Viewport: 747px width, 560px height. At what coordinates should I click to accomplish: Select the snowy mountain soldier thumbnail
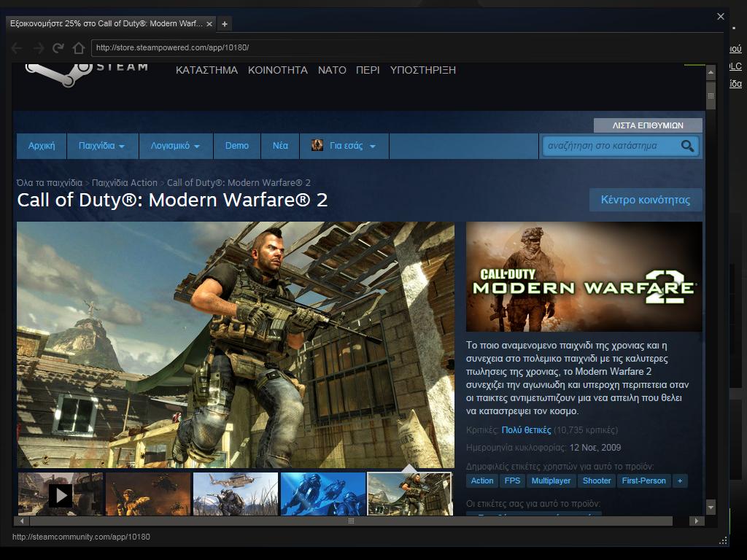pyautogui.click(x=236, y=494)
